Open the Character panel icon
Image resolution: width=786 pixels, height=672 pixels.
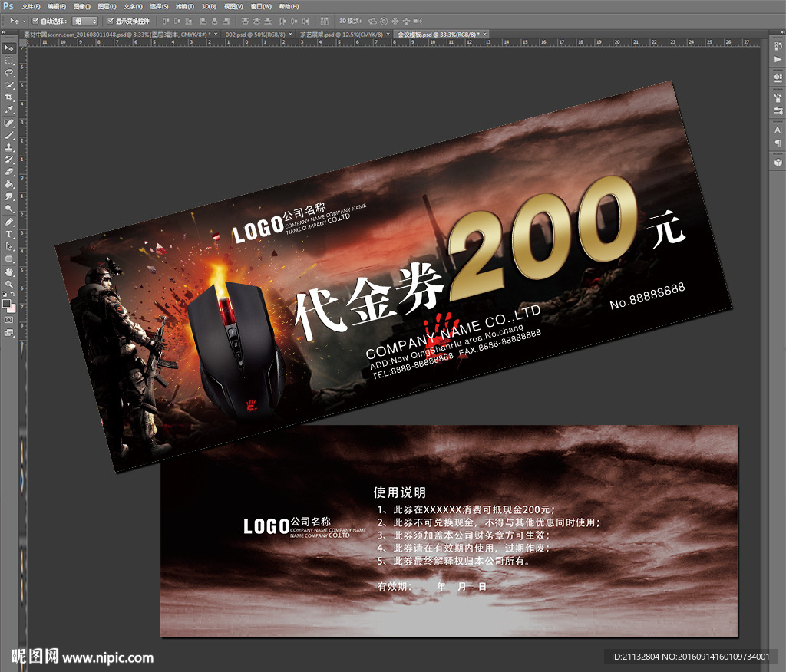[778, 130]
